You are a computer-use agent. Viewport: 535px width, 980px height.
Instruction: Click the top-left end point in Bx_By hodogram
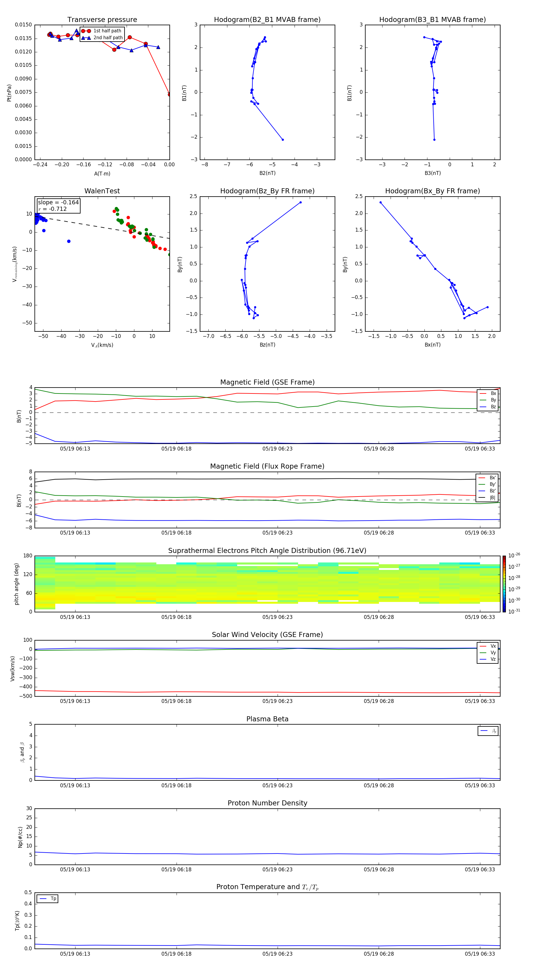(x=380, y=203)
